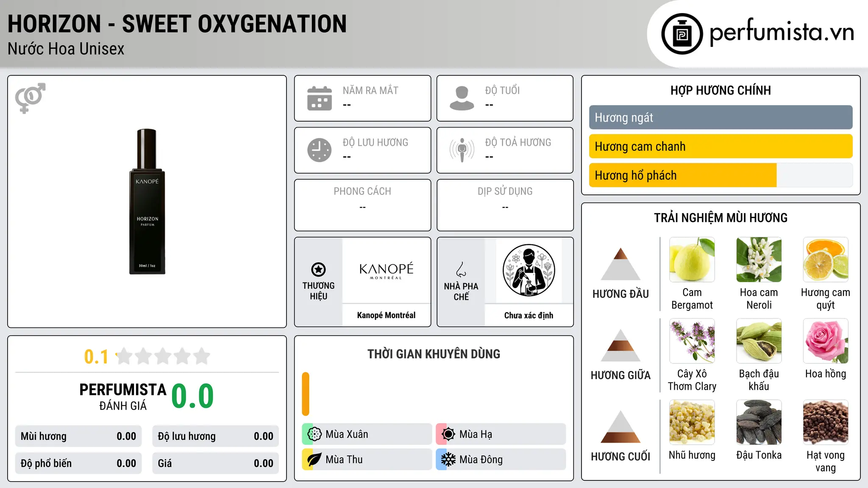
Task: Click the Thời gian khuyên dùng heading
Action: pyautogui.click(x=434, y=354)
